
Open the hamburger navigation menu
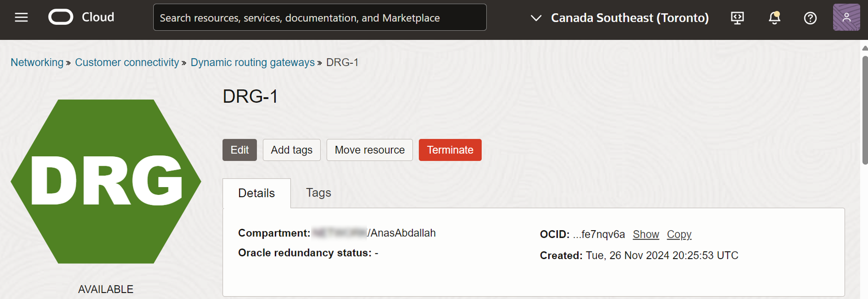click(x=21, y=18)
